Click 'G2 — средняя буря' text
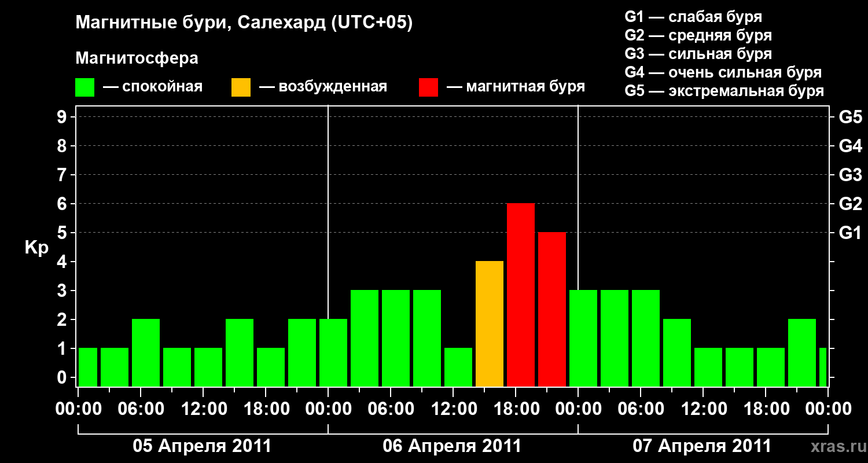The width and height of the screenshot is (868, 463). point(698,35)
